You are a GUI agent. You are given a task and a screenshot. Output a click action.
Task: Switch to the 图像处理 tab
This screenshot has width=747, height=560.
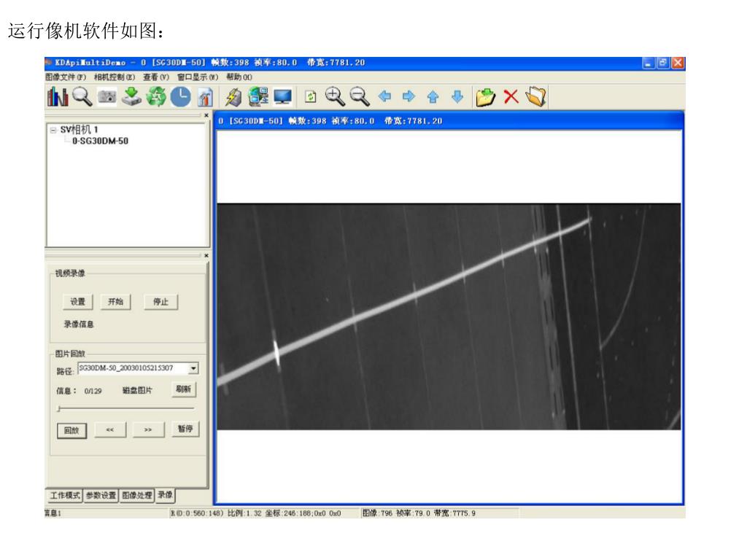[137, 496]
